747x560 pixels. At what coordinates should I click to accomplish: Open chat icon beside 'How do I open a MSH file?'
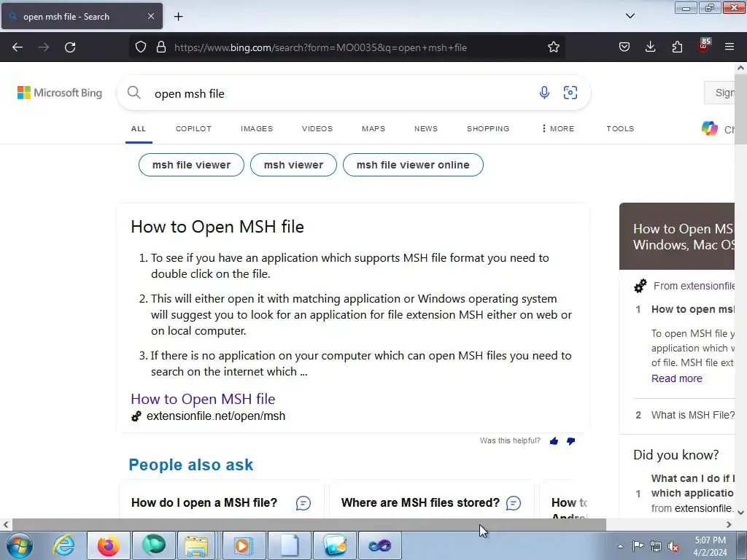tap(303, 503)
